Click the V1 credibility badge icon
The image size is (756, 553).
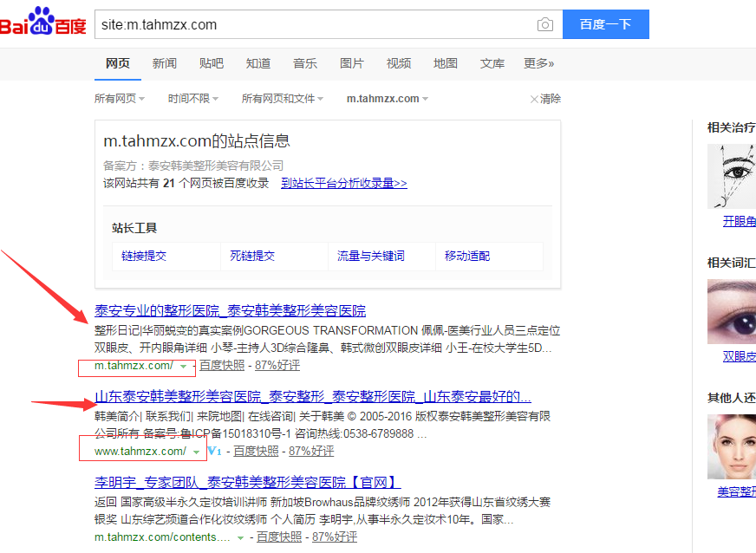point(212,452)
